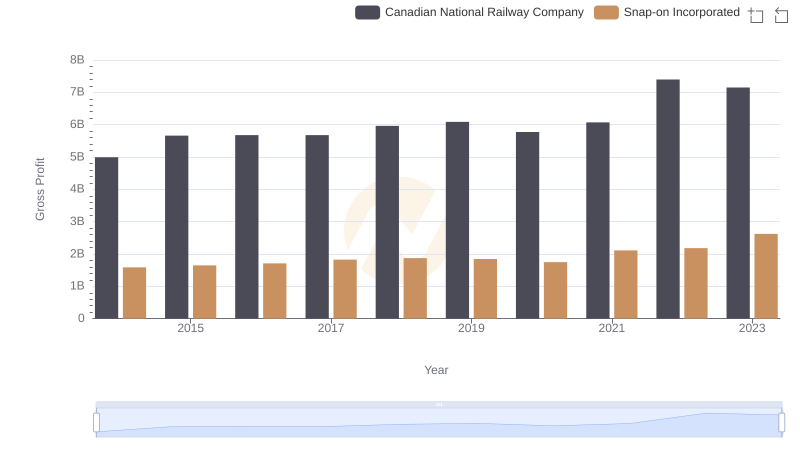The height and width of the screenshot is (461, 800).
Task: Select Canadian National 2015 bar
Action: (x=177, y=227)
